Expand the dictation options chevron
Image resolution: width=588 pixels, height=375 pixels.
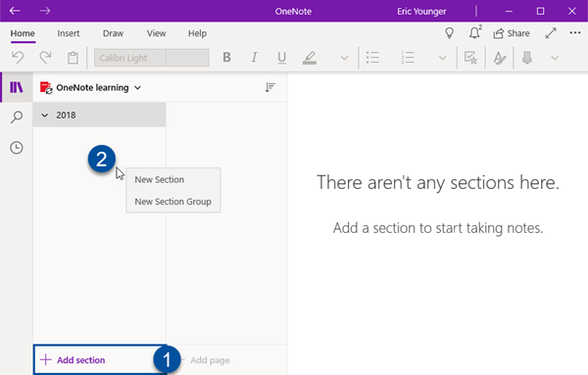pos(555,58)
